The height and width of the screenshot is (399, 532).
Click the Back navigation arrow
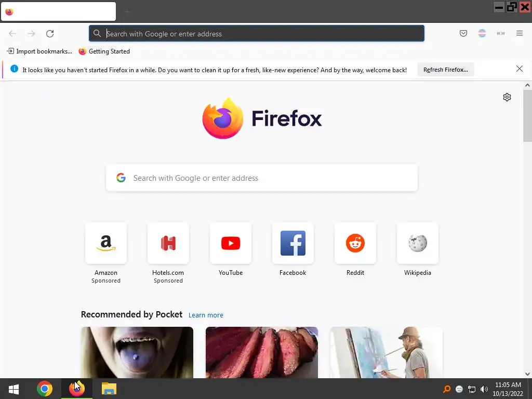pos(12,34)
